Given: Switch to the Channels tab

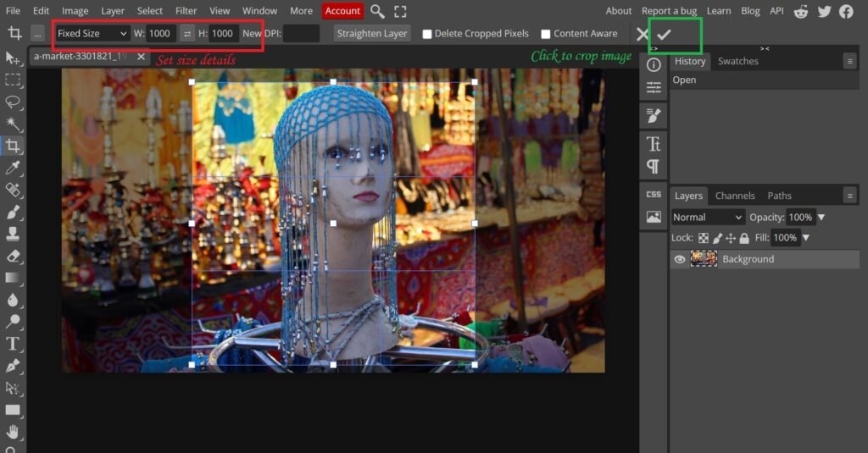Looking at the screenshot, I should 734,196.
